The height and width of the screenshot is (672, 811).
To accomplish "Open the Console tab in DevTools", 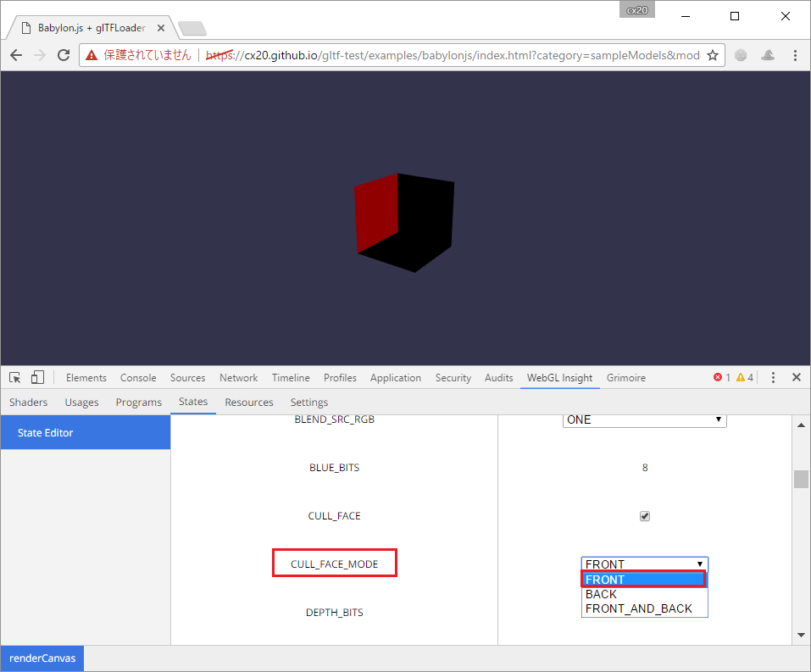I will pos(138,378).
